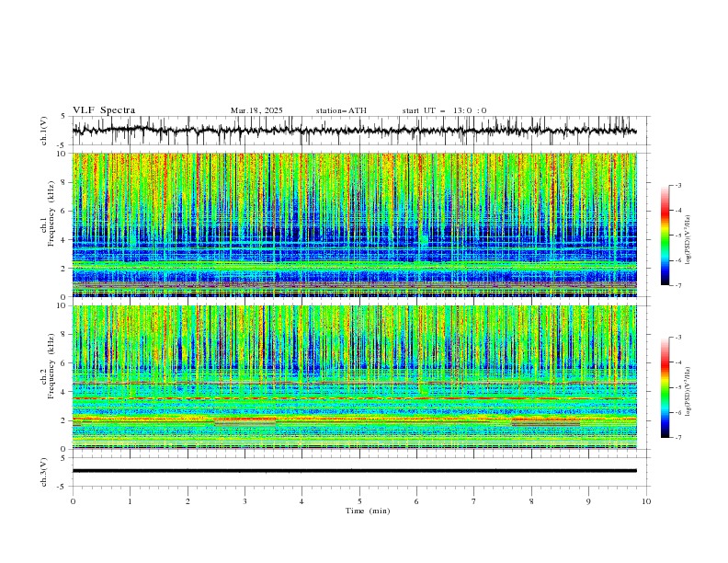Image resolution: width=728 pixels, height=563 pixels.
Task: Click the "8" kHz tick on ch.1 frequency axis
Action: pyautogui.click(x=64, y=182)
